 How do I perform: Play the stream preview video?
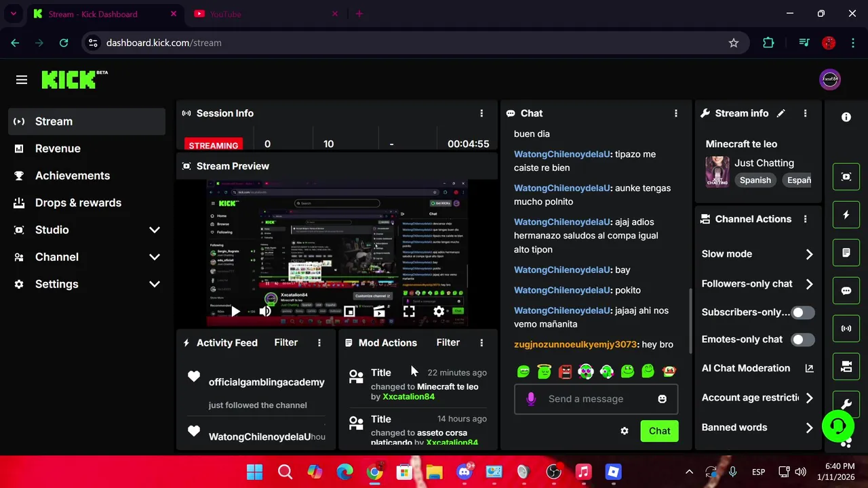pos(235,311)
